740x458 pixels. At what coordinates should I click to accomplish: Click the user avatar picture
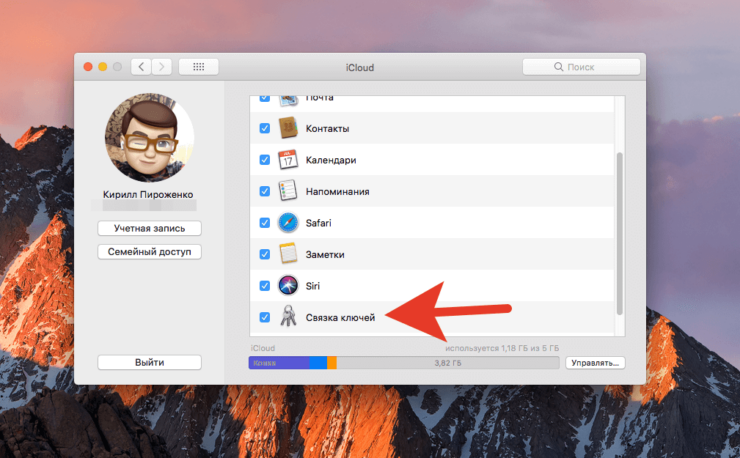click(x=150, y=137)
